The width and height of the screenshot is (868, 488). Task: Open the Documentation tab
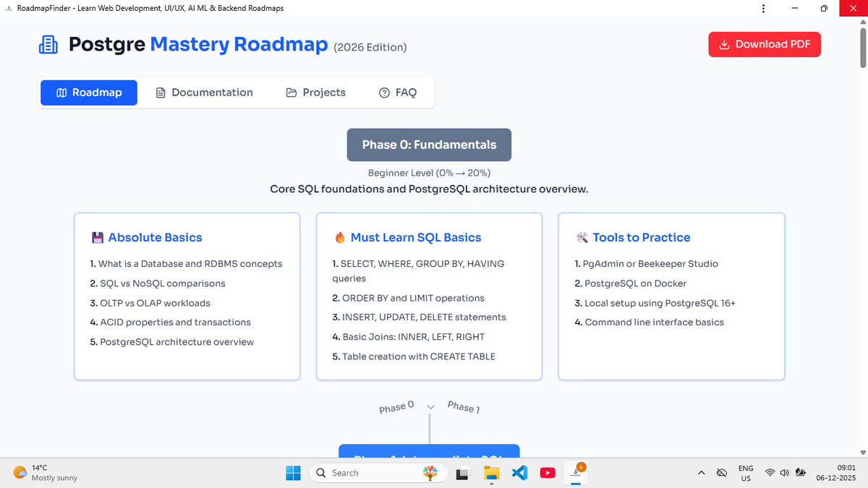pos(205,93)
